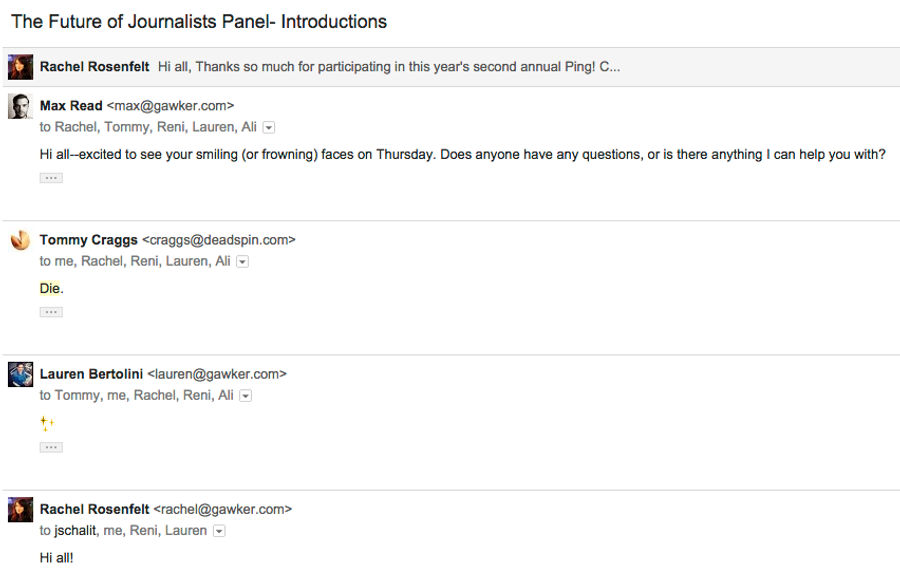This screenshot has width=900, height=575.
Task: Click Rachel Rosenfelt's avatar in collapsed message
Action: pos(20,67)
